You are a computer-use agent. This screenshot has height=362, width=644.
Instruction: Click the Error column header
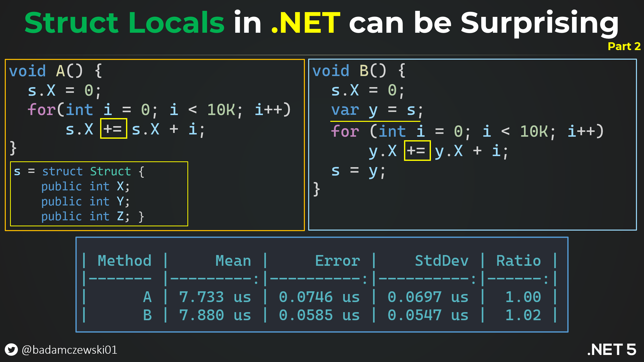[x=338, y=261]
